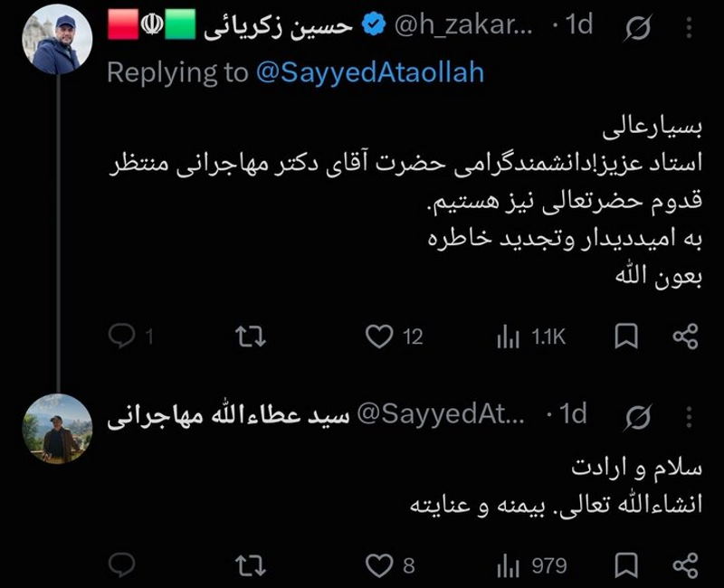Share the second tweet

[685, 564]
